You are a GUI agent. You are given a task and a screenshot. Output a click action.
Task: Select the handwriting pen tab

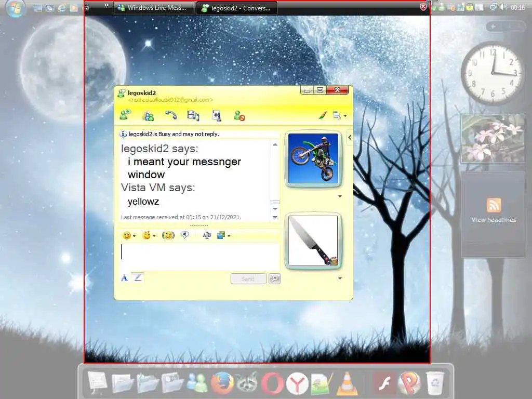[138, 277]
